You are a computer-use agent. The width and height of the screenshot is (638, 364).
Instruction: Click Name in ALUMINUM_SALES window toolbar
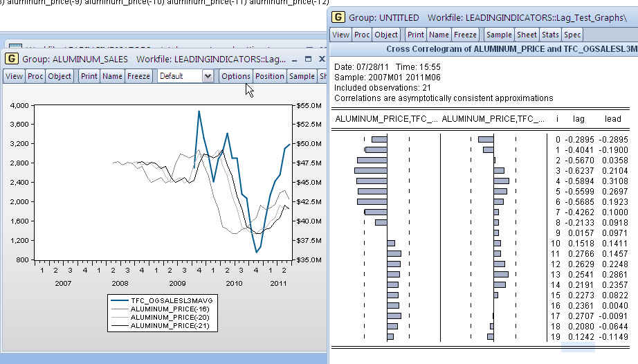point(112,76)
